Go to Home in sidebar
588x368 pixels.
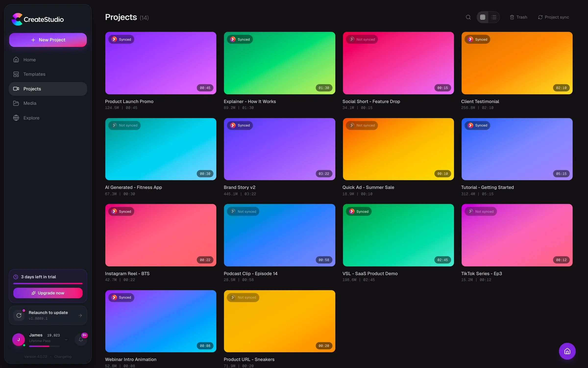pos(48,60)
